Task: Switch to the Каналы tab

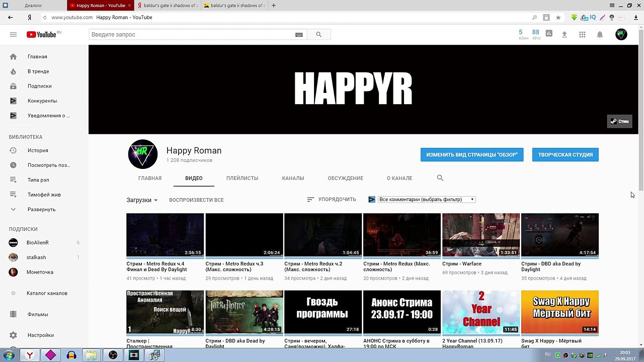Action: click(x=293, y=178)
